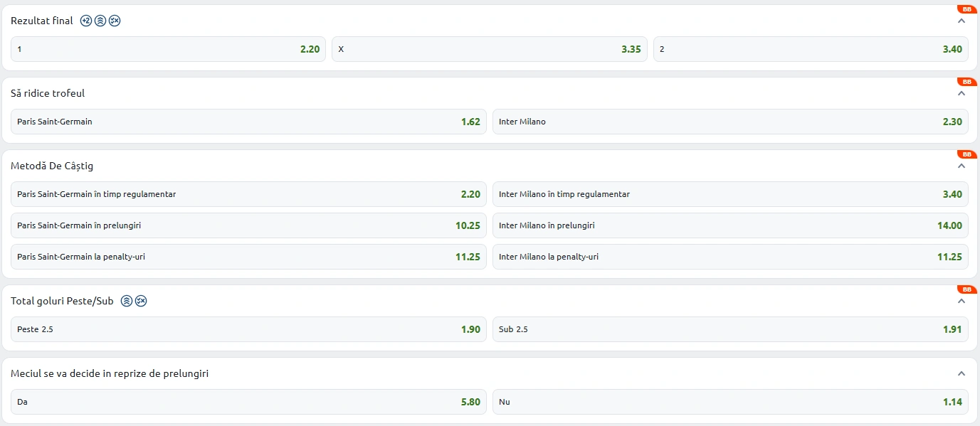Click the +2 icon beside Rezultat final
This screenshot has width=980, height=426.
tap(86, 21)
